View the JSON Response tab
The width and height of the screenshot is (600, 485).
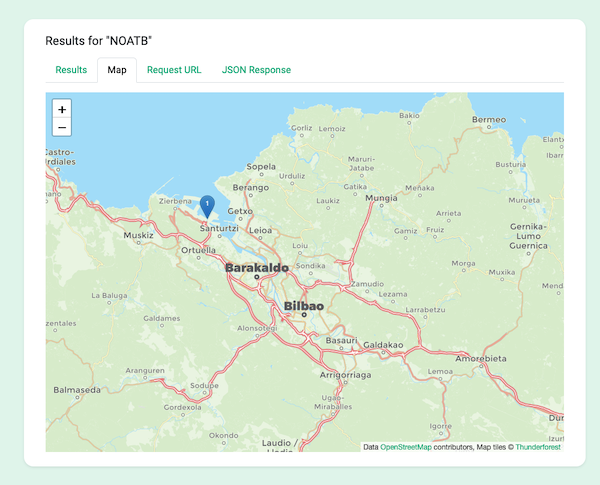256,70
